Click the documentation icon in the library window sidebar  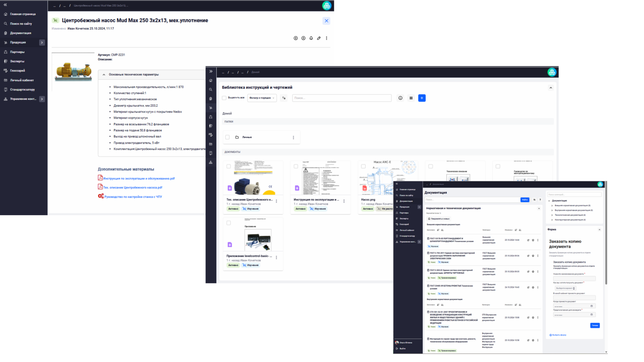211,99
